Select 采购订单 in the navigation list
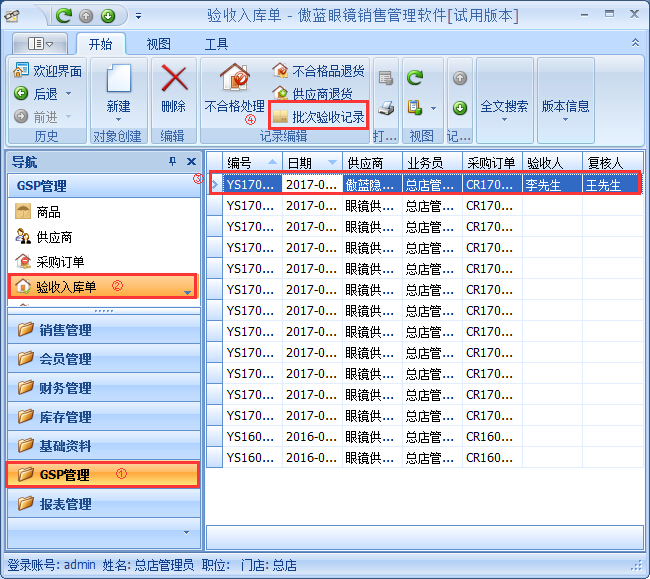 pos(60,263)
